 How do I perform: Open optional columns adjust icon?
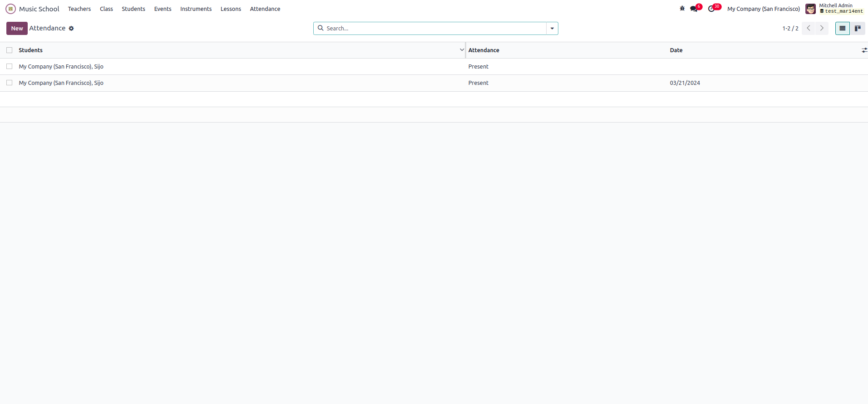tap(864, 50)
